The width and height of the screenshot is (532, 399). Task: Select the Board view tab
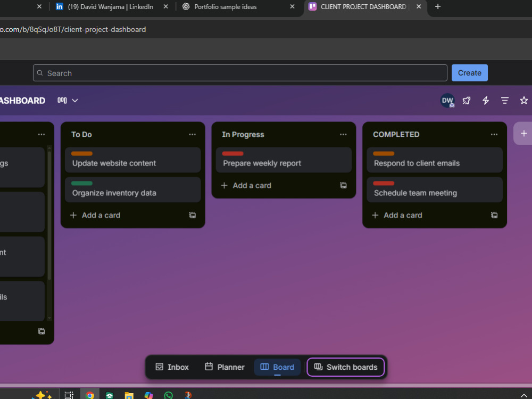pos(277,367)
